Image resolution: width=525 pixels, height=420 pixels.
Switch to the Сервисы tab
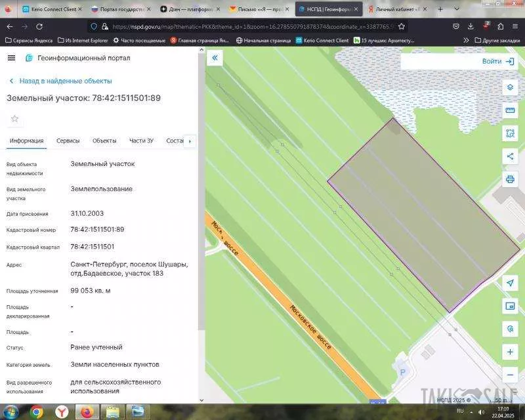pos(68,140)
